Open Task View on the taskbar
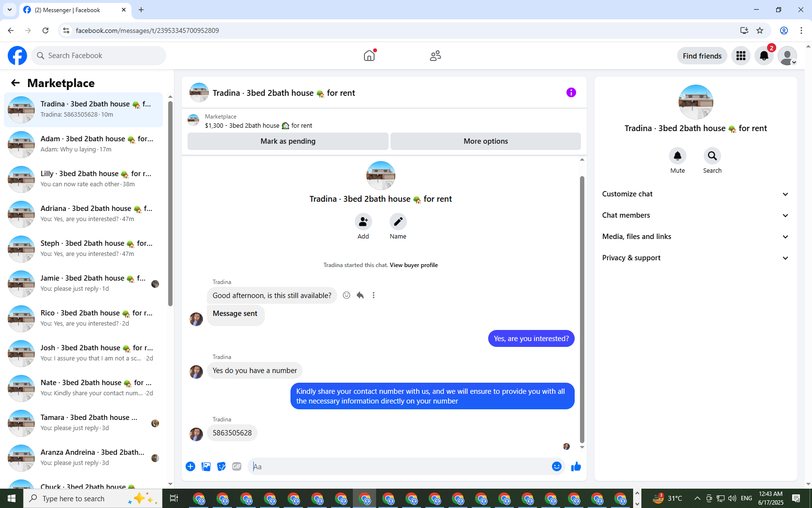The width and height of the screenshot is (812, 508). pos(174,498)
